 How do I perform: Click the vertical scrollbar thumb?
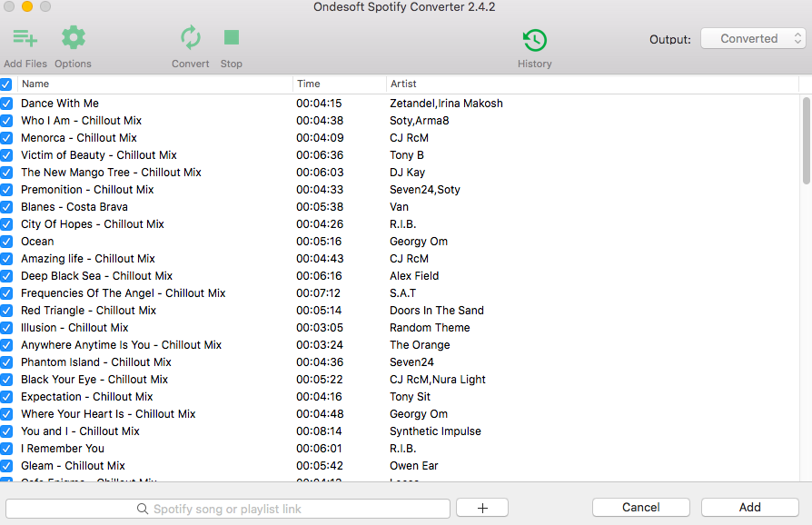tap(807, 140)
